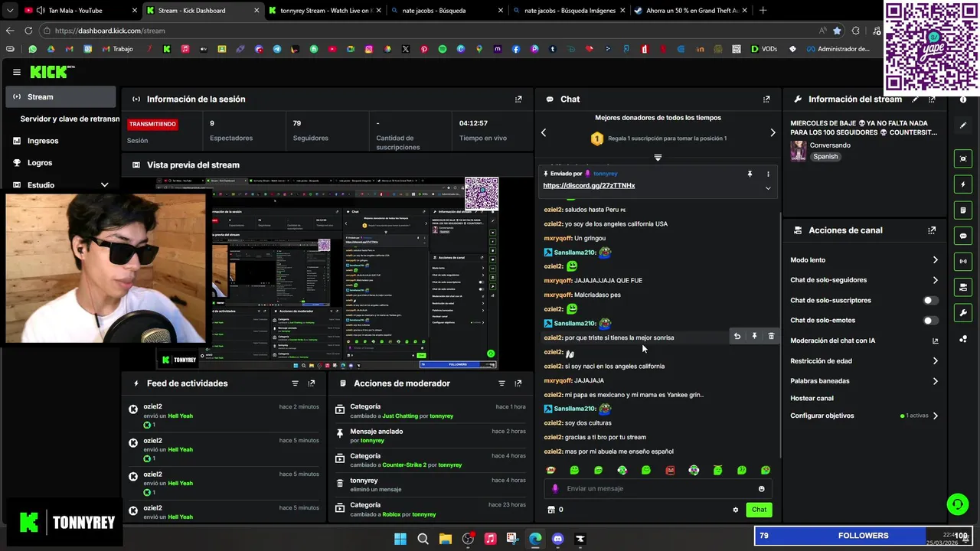This screenshot has width=980, height=551.
Task: Insert the first quick emote below chat
Action: pyautogui.click(x=550, y=471)
